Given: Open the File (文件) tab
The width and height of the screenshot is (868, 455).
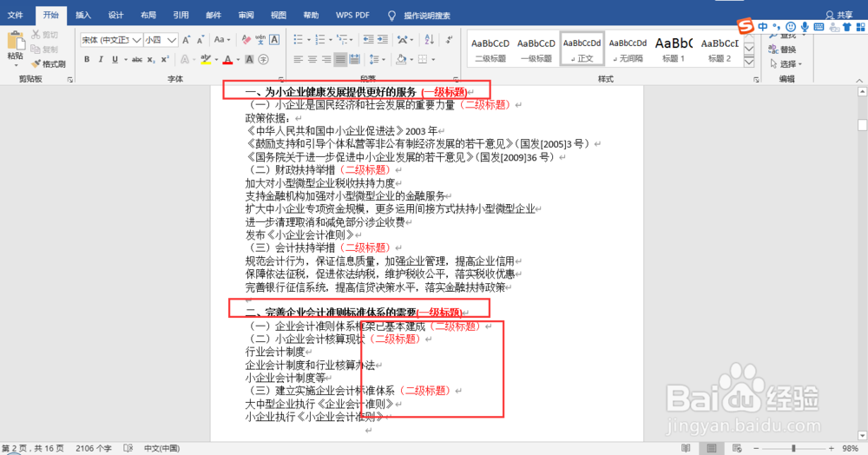Looking at the screenshot, I should pos(15,15).
